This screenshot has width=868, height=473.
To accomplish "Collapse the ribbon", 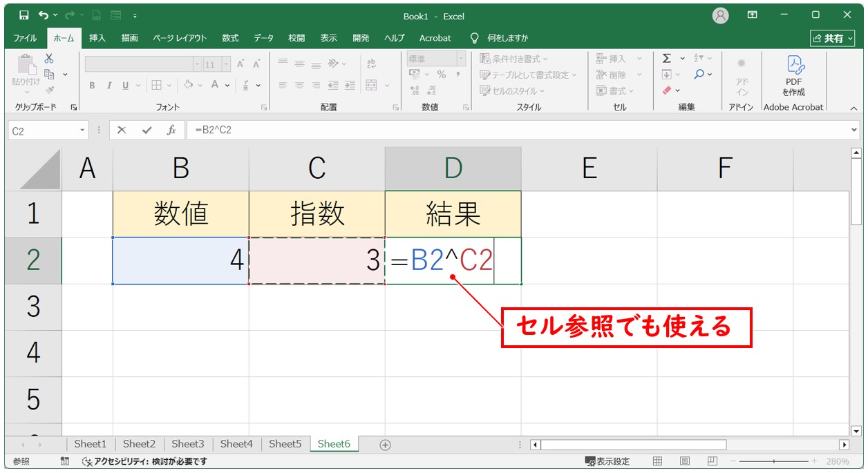I will coord(853,108).
